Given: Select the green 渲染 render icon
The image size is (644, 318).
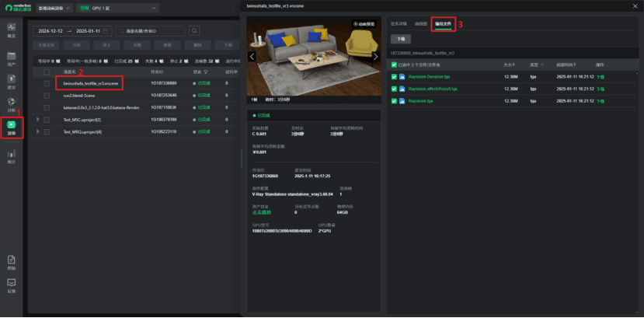Looking at the screenshot, I should click(12, 124).
